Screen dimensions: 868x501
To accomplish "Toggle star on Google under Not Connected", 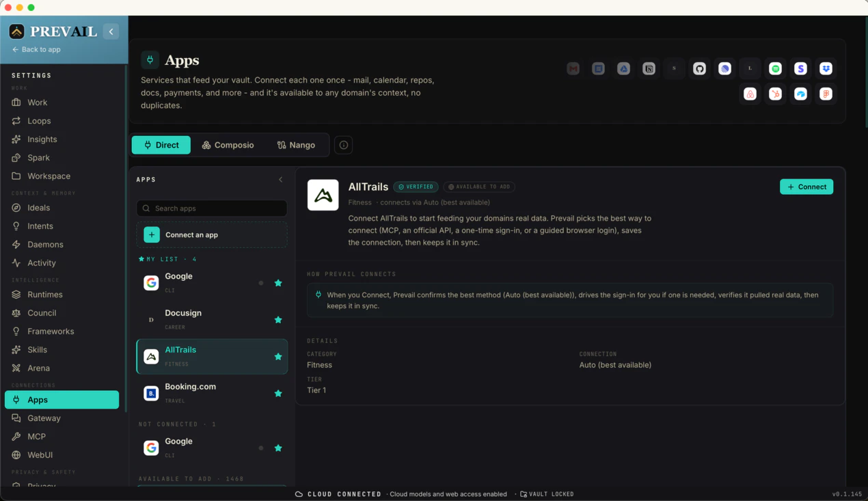I will pyautogui.click(x=278, y=448).
